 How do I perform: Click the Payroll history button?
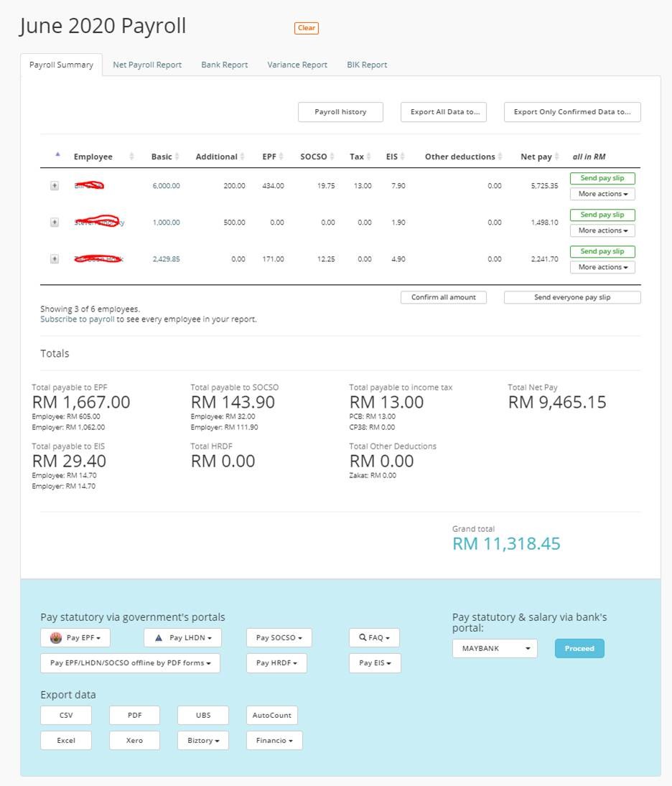pos(340,112)
